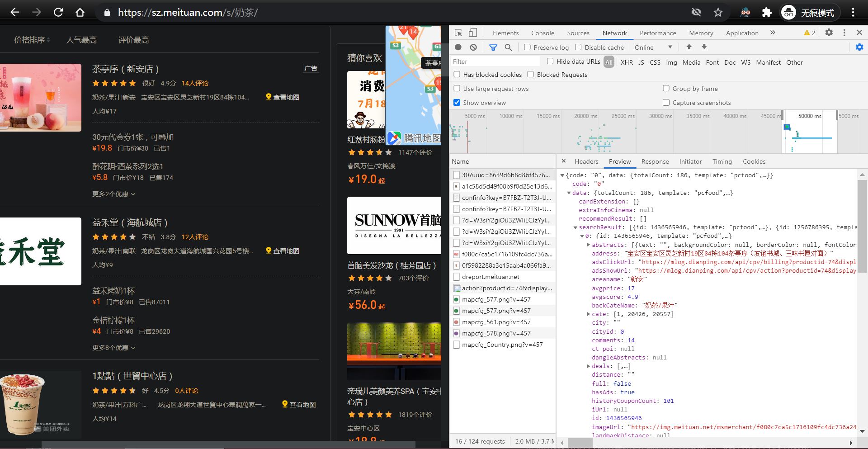This screenshot has height=449, width=868.
Task: Click the incognito mode profile badge
Action: coord(810,12)
